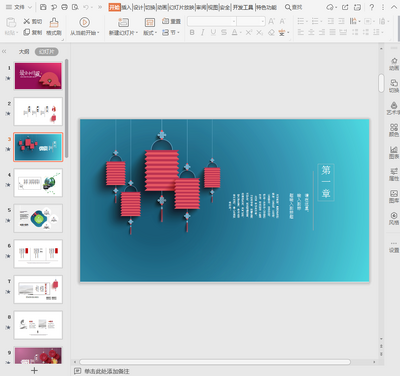Toggle Strikethrough formatting
Screen dimensions: 400x376
coord(224,32)
